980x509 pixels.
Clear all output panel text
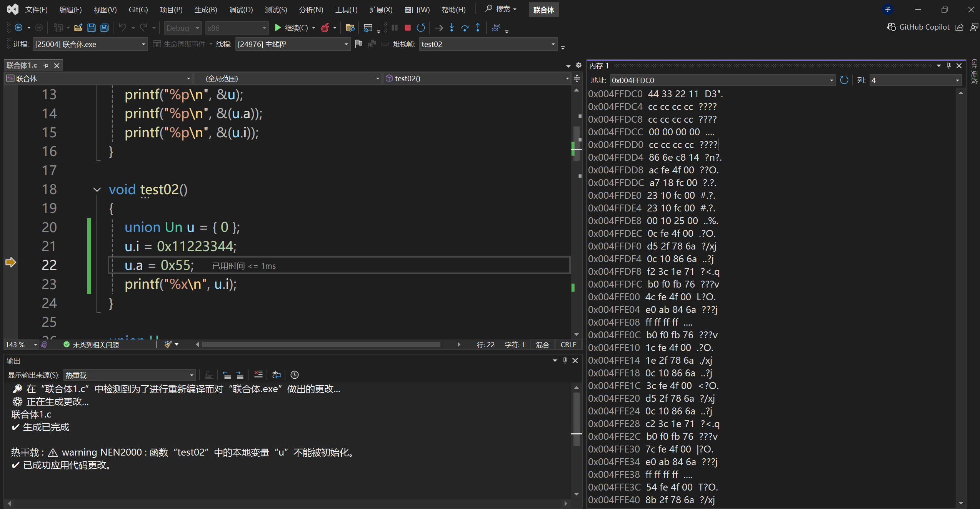258,375
